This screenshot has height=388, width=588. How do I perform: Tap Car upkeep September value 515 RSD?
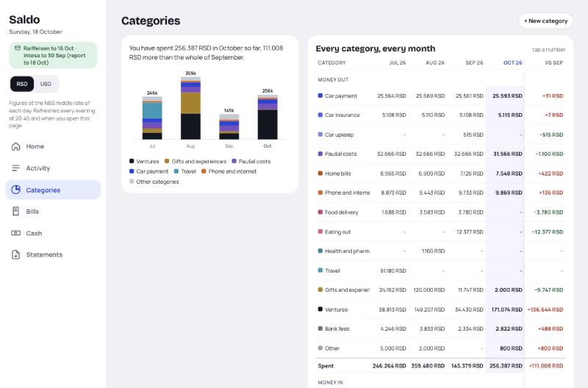click(x=473, y=134)
